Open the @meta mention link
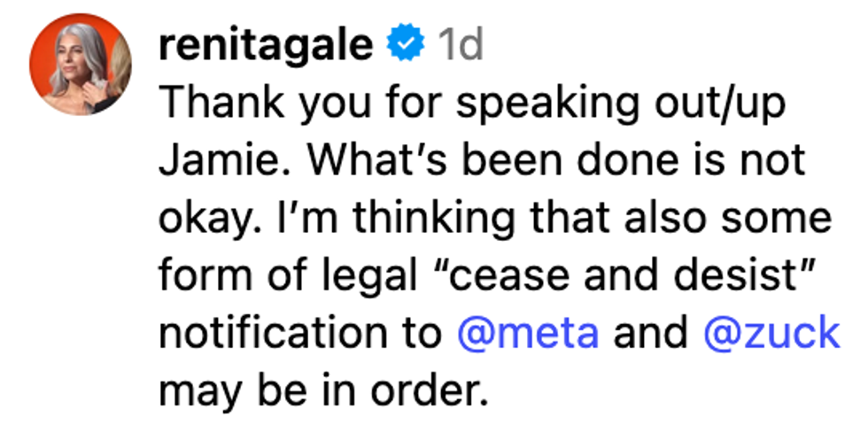The image size is (868, 432). click(x=528, y=333)
